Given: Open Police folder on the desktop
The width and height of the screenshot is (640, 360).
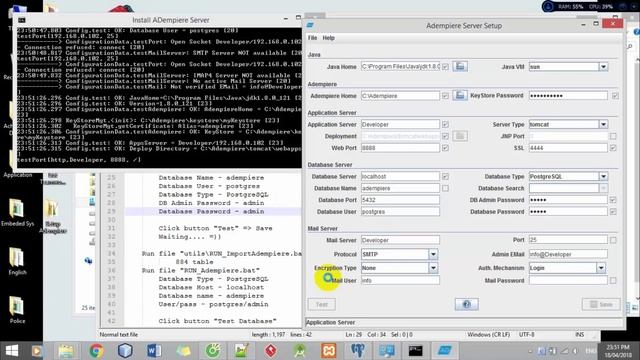Looking at the screenshot, I should coord(17,310).
